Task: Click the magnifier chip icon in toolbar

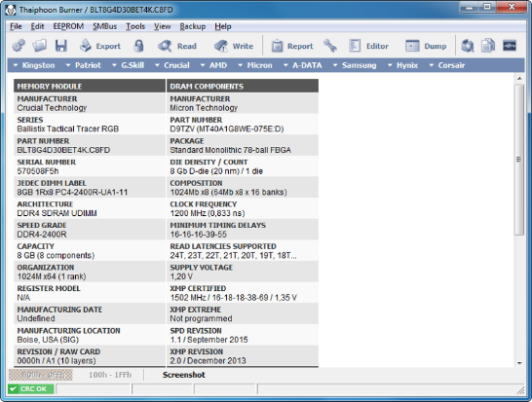Action: point(468,46)
